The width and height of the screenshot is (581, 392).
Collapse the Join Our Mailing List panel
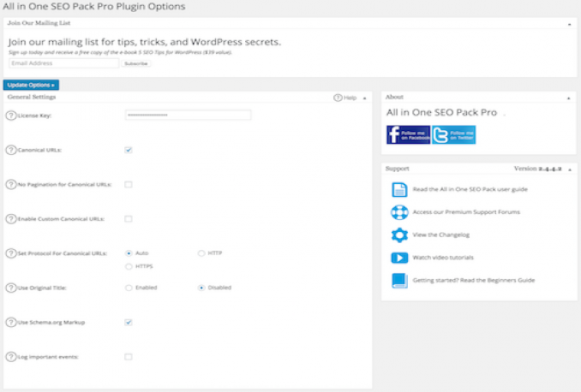click(x=569, y=24)
